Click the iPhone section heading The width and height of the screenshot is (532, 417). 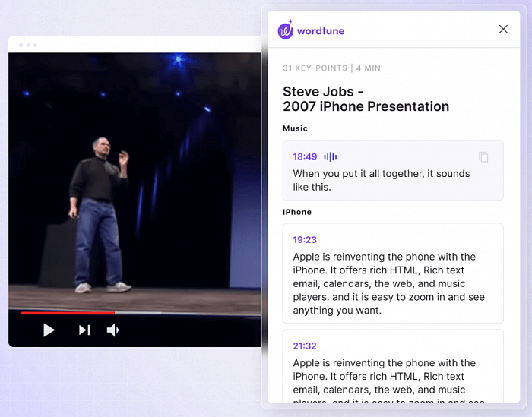297,212
